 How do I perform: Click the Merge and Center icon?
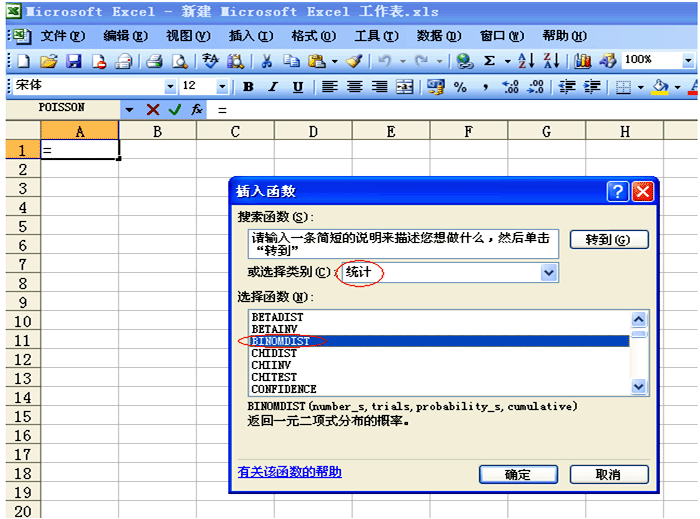coord(404,87)
